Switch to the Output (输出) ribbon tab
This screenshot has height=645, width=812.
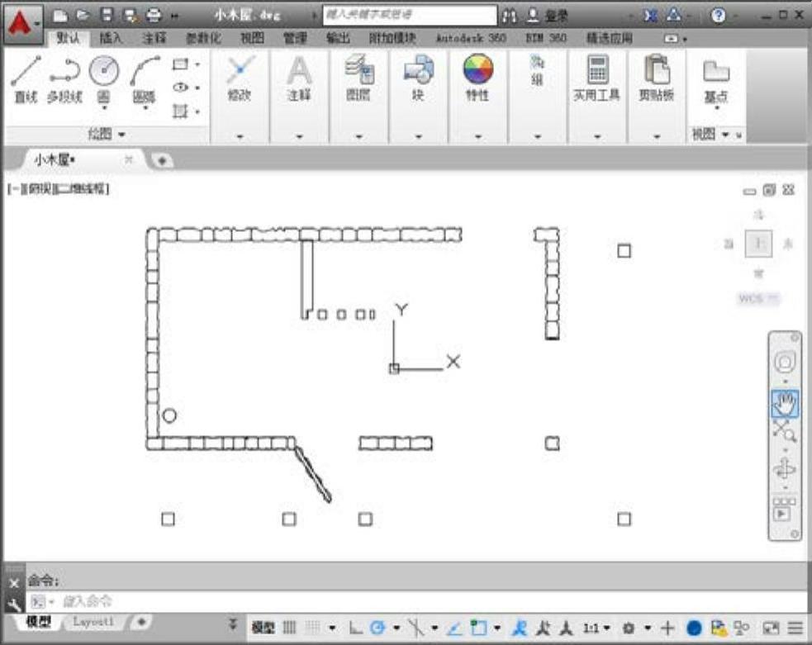(x=338, y=38)
